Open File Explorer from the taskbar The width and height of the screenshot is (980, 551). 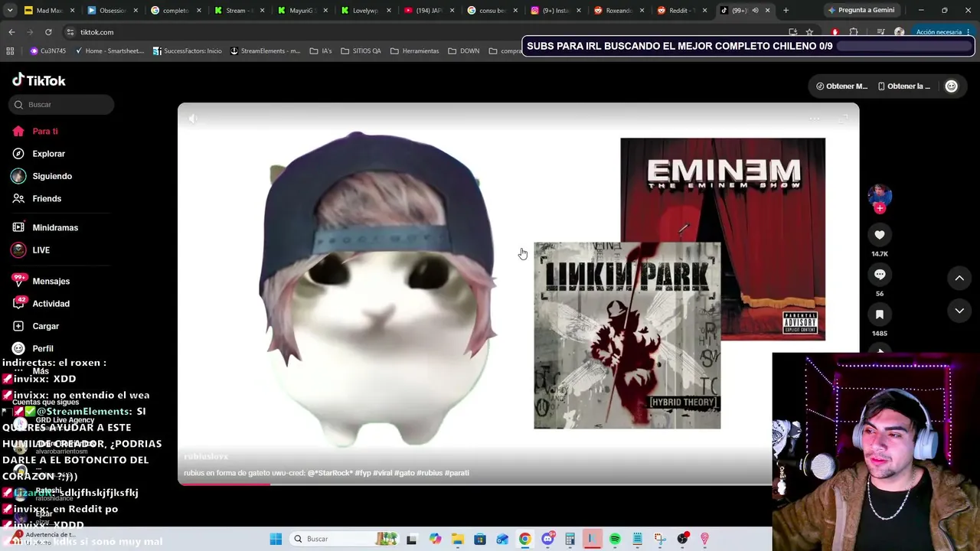coord(458,539)
